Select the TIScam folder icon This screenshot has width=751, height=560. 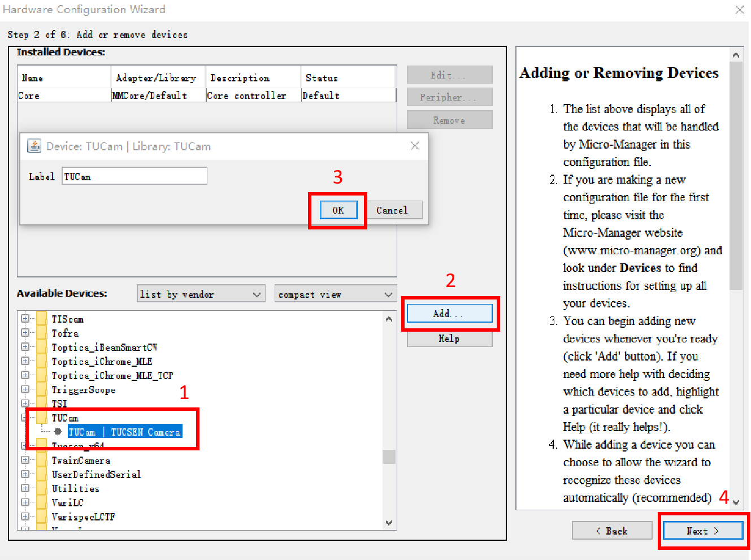coord(42,319)
